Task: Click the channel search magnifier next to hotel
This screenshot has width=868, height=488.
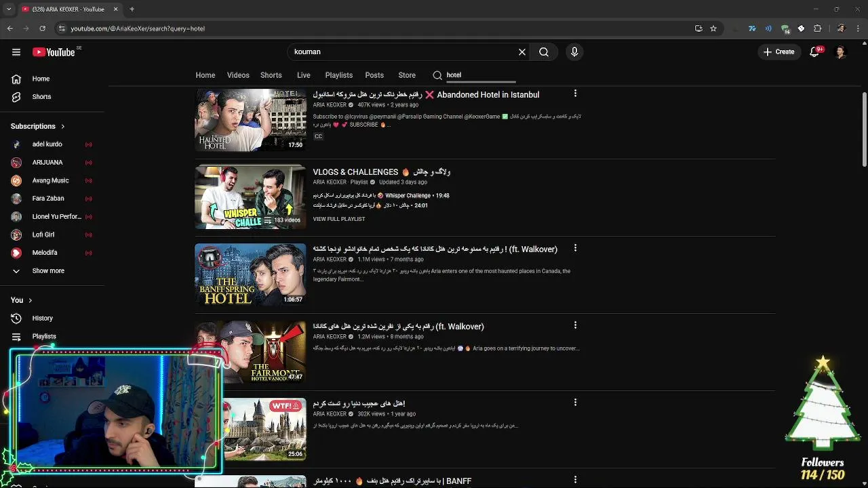Action: (437, 75)
